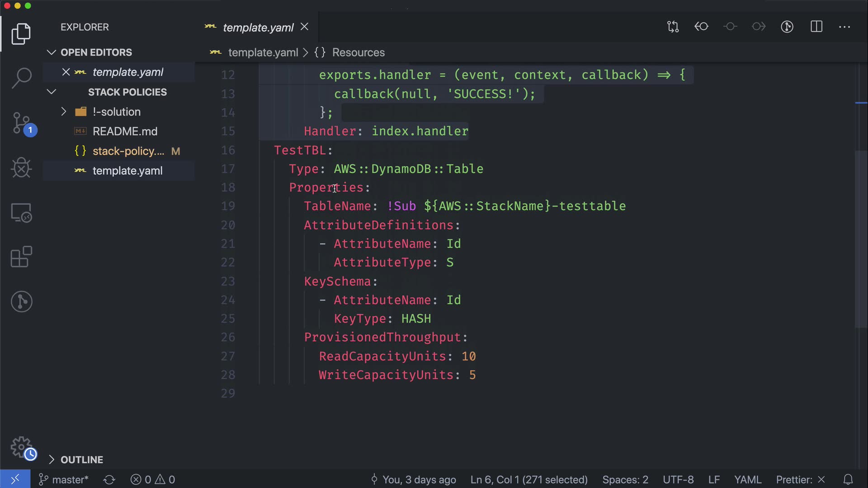Open the Manage settings gear
868x488 pixels.
[x=21, y=447]
